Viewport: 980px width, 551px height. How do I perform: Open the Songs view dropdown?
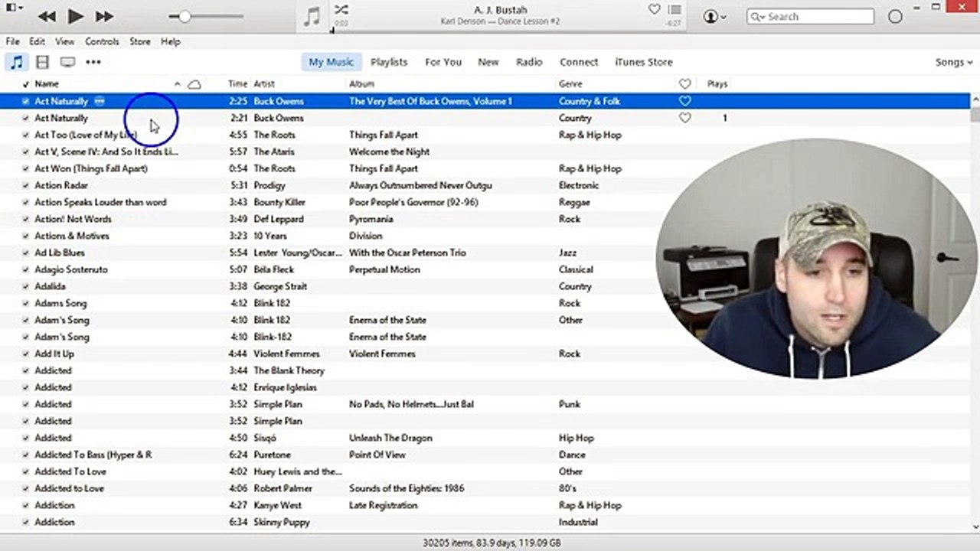(954, 62)
